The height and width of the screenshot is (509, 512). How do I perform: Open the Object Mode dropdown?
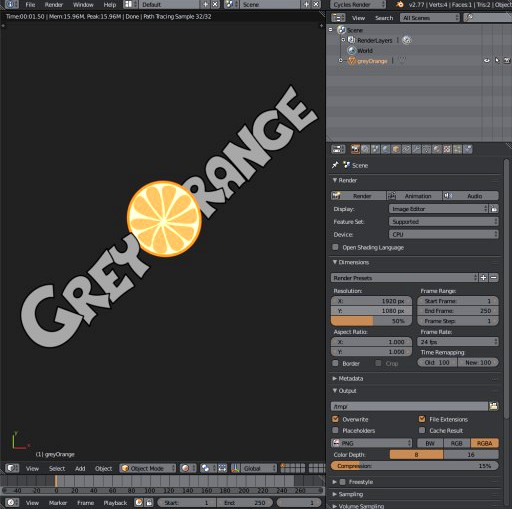click(x=148, y=468)
